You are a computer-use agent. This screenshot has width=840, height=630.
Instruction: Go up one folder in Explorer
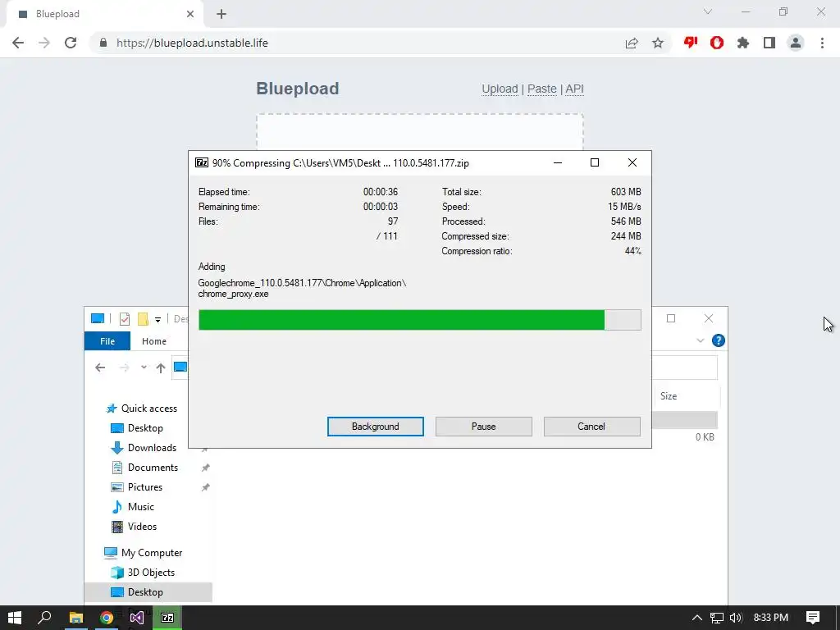point(161,367)
